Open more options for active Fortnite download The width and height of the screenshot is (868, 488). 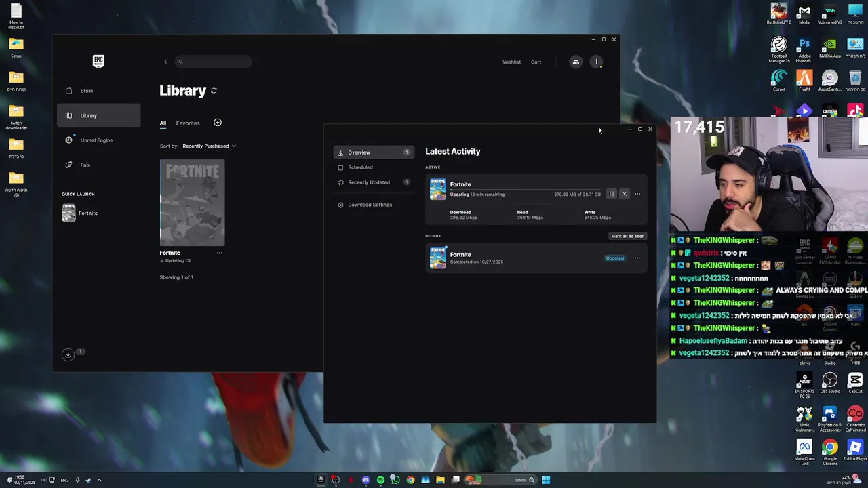(x=637, y=194)
